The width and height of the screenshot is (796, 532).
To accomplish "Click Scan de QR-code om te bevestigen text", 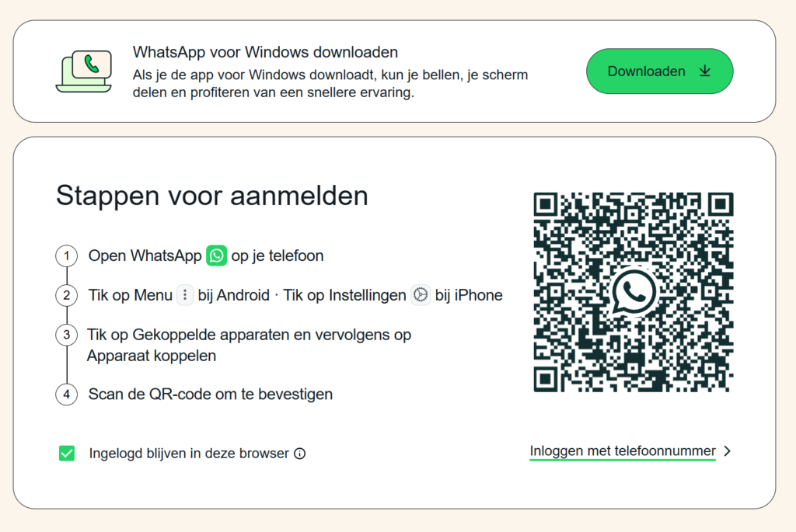I will point(210,395).
